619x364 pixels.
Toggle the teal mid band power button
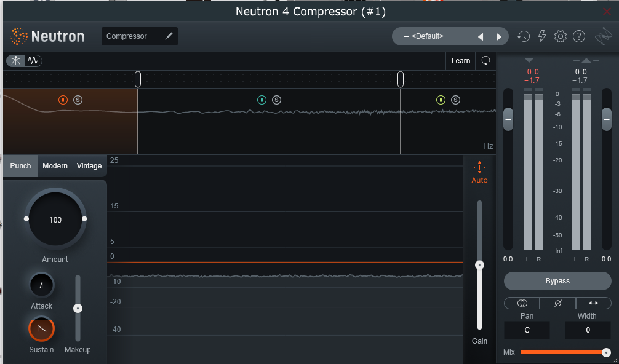coord(262,100)
